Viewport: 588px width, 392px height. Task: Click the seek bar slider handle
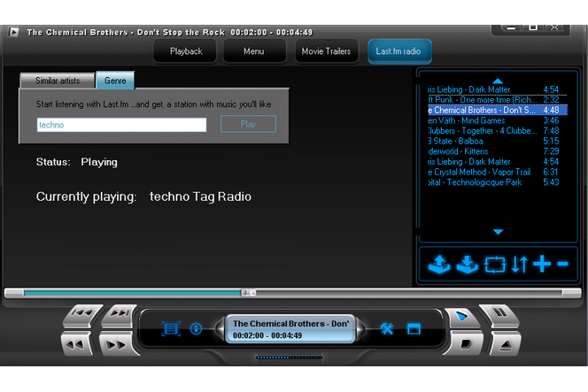pos(248,293)
